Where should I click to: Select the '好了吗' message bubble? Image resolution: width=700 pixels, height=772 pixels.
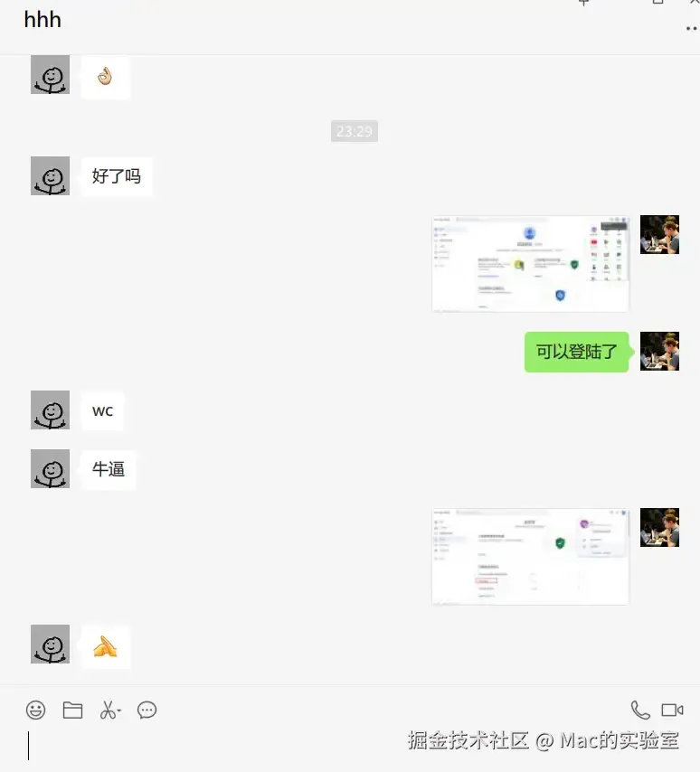tap(117, 176)
